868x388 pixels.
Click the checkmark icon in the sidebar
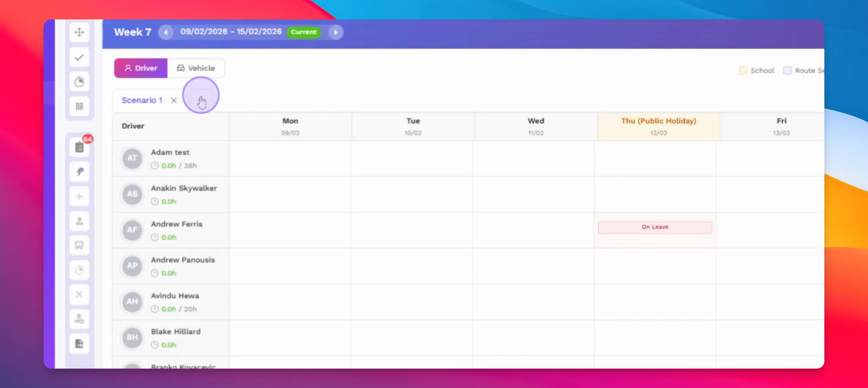tap(79, 57)
